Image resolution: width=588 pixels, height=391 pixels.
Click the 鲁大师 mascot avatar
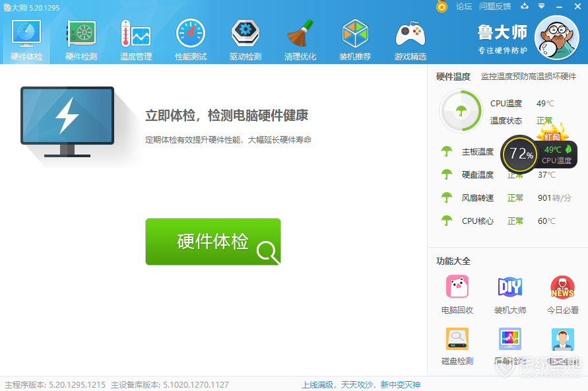tap(557, 38)
